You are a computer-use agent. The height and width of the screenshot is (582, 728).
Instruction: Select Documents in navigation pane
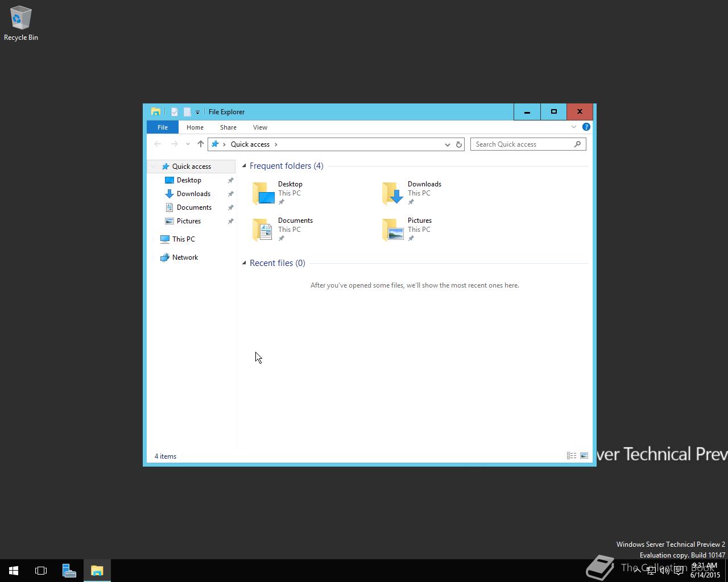(194, 207)
